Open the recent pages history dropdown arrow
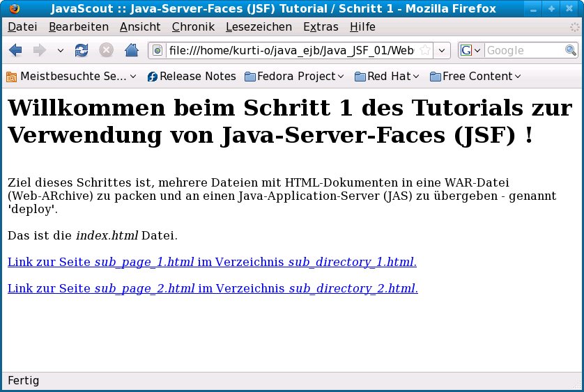 click(x=61, y=51)
